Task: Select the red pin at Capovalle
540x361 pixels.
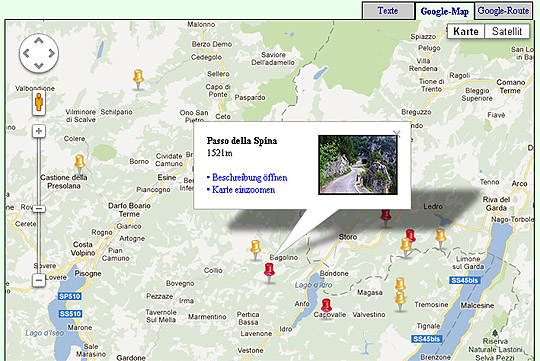Action: (326, 308)
